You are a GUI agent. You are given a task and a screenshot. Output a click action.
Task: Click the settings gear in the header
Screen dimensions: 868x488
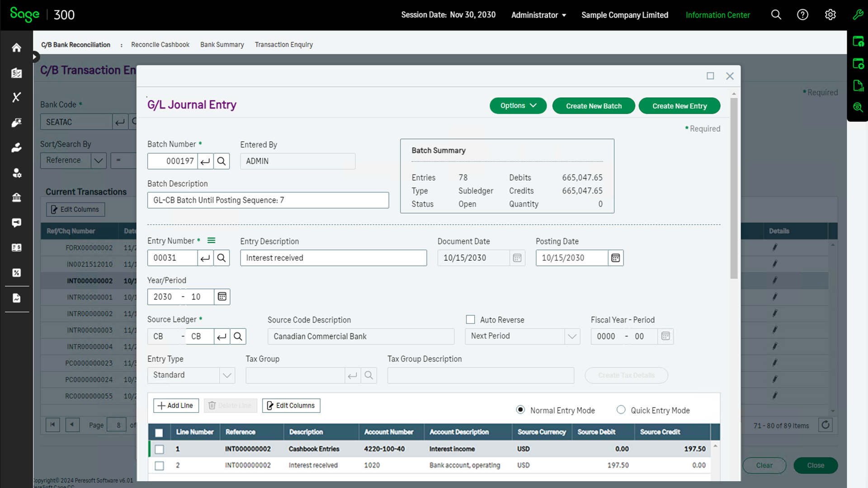pyautogui.click(x=830, y=14)
